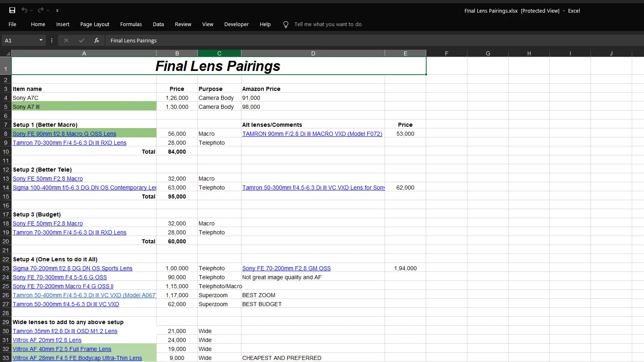Viewport: 644px width, 362px height.
Task: Open the Developer ribbon tab
Action: [x=236, y=24]
